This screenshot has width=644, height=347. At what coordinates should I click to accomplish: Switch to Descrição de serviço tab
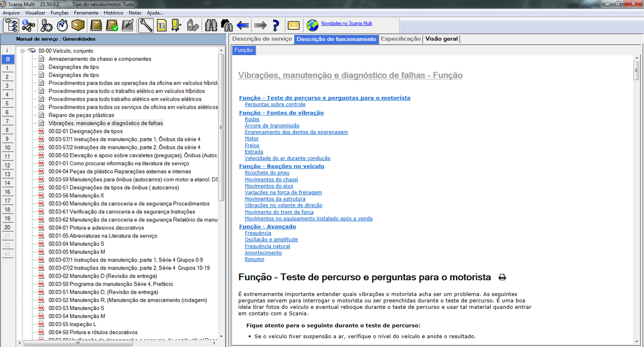click(262, 39)
